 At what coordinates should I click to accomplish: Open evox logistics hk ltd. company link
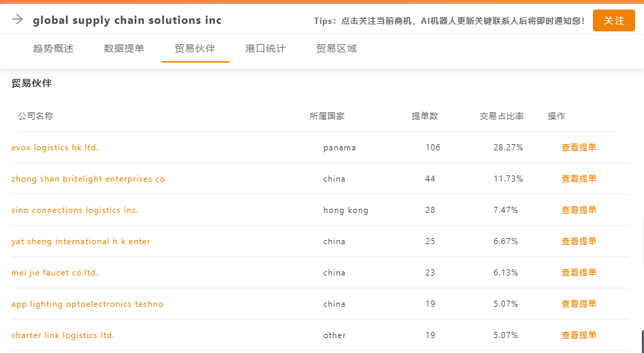pos(55,148)
